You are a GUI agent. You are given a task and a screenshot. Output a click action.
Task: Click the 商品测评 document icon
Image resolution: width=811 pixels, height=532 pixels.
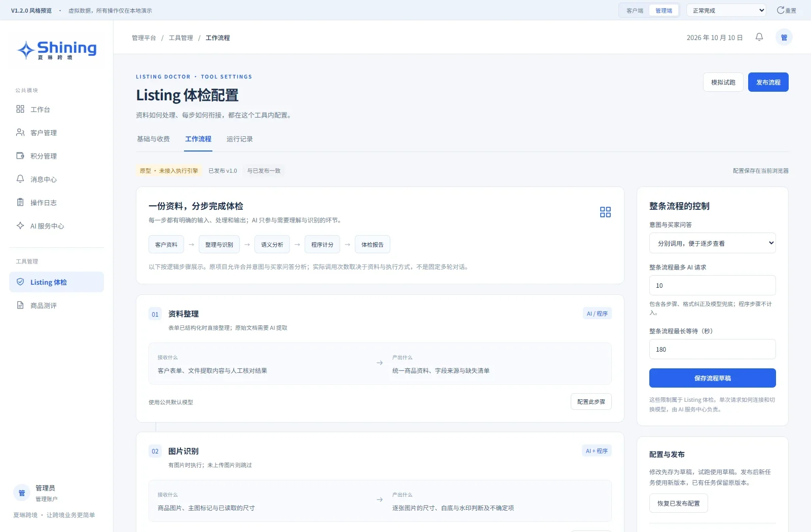click(x=20, y=305)
